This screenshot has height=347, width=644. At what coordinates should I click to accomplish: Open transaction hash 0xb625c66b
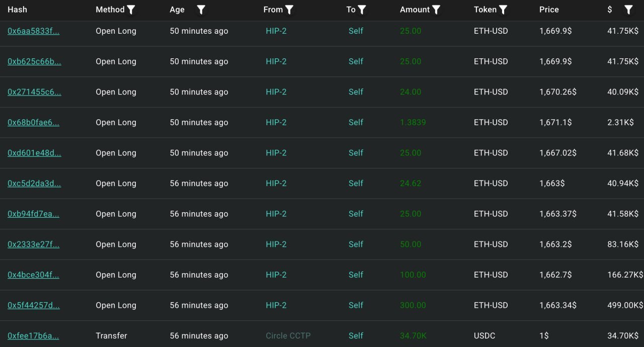(x=34, y=61)
